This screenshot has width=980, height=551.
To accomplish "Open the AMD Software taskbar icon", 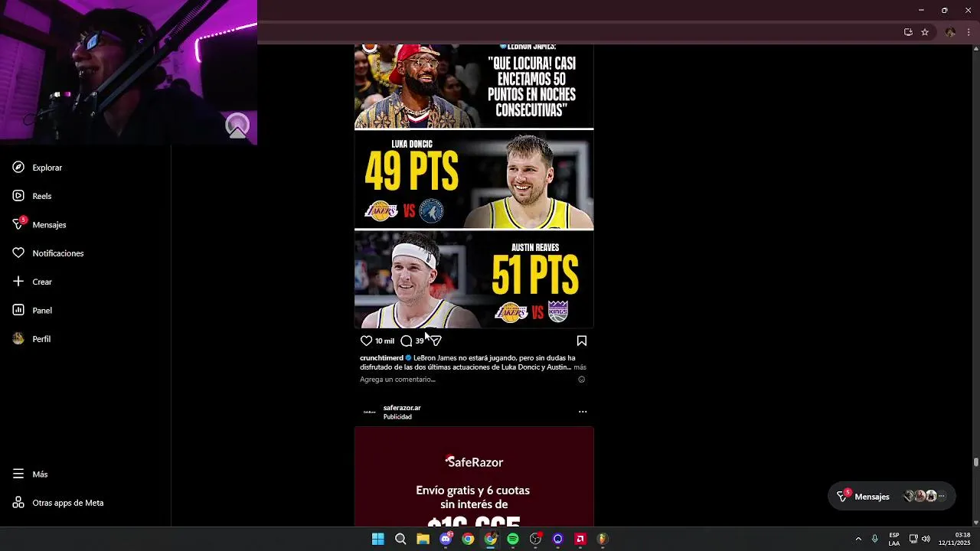I will tap(580, 539).
